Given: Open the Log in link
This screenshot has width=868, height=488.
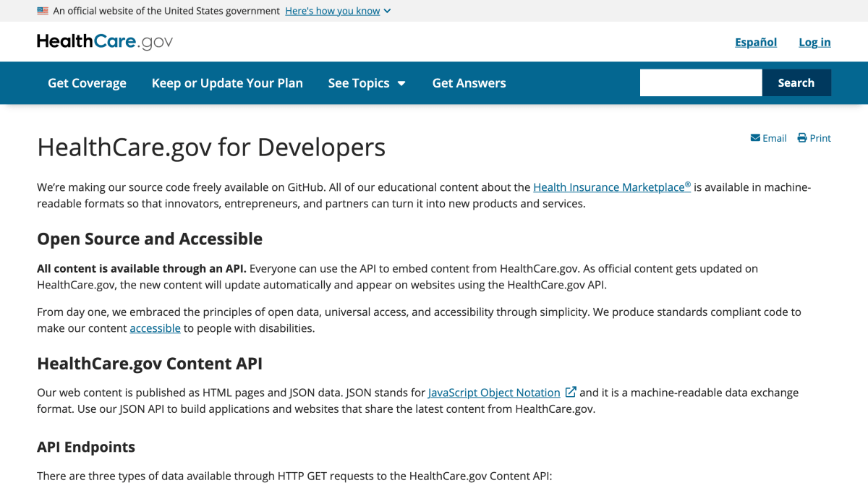Looking at the screenshot, I should (814, 42).
